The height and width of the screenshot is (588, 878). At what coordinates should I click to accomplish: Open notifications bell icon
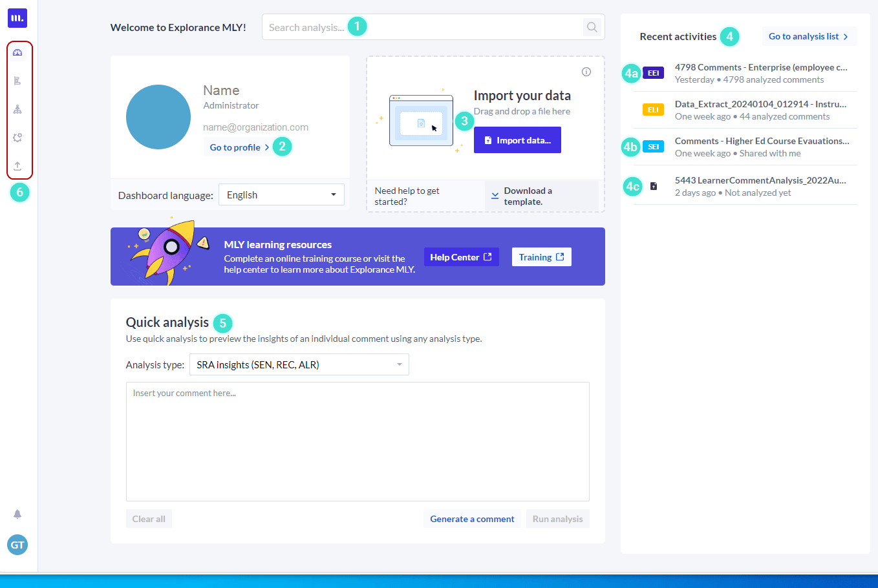(x=17, y=514)
